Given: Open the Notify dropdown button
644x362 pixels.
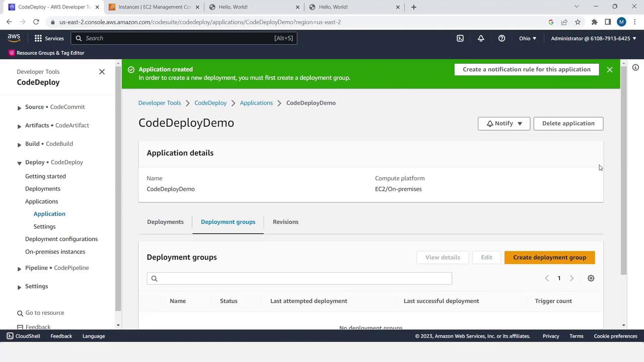Looking at the screenshot, I should tap(504, 123).
